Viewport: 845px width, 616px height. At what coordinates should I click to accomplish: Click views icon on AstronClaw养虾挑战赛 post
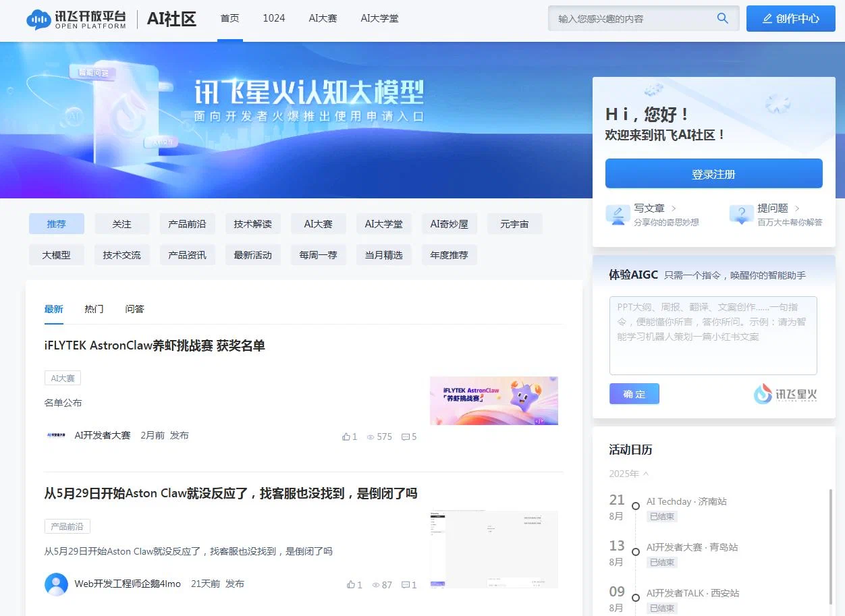click(x=371, y=437)
